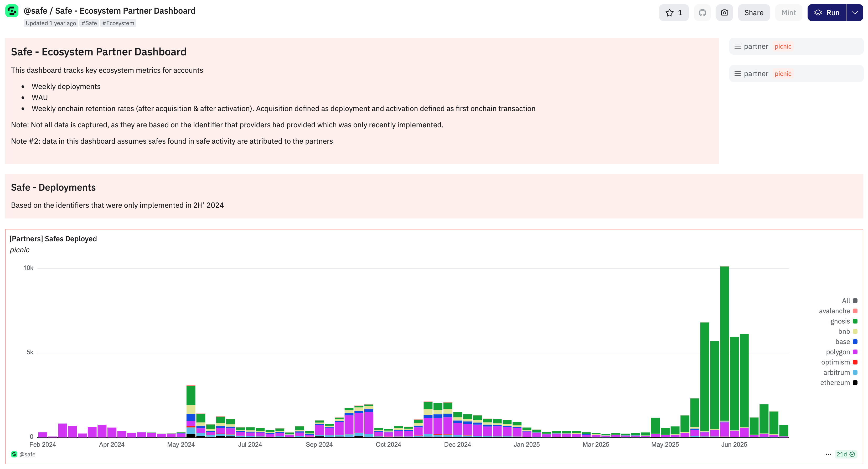Click the #Ecosystem tag
This screenshot has width=868, height=469.
pos(118,23)
